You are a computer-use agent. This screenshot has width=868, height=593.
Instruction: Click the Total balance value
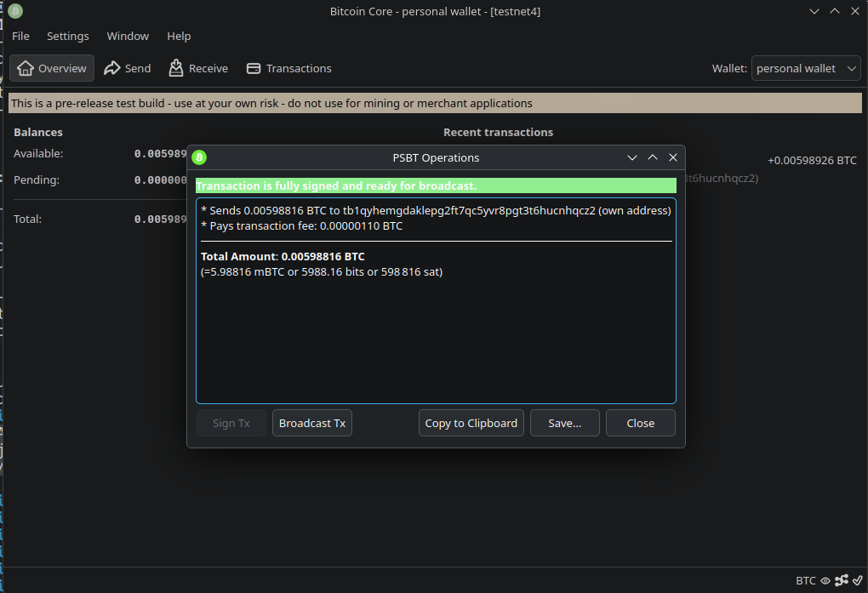(161, 219)
